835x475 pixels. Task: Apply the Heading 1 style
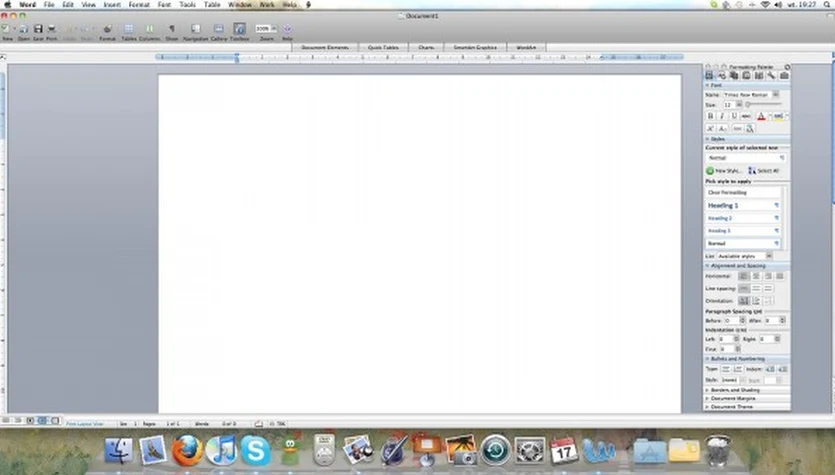(x=745, y=205)
